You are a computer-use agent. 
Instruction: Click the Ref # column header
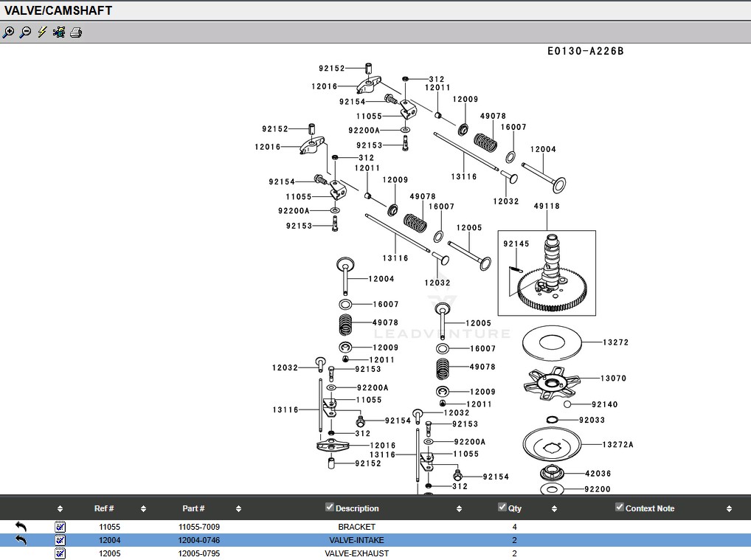pyautogui.click(x=104, y=508)
